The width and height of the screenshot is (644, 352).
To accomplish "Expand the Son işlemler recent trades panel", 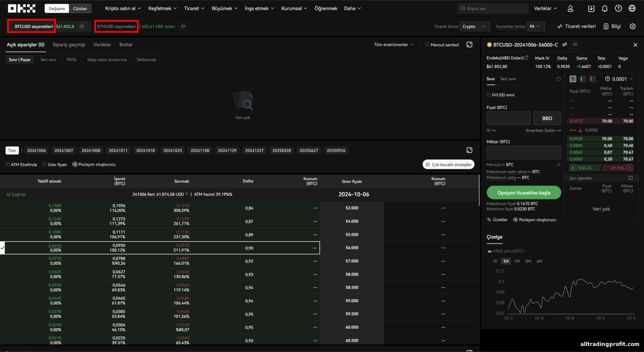I will tap(630, 178).
